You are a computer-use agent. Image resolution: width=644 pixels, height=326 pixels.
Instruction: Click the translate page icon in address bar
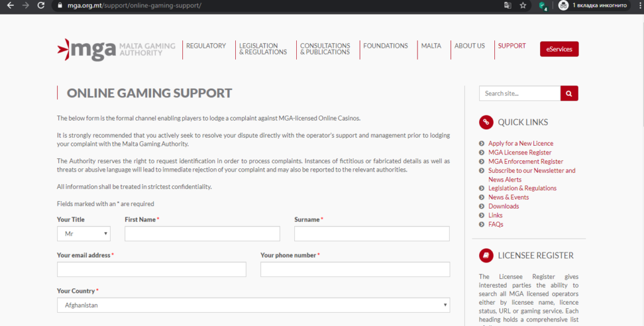(x=508, y=5)
